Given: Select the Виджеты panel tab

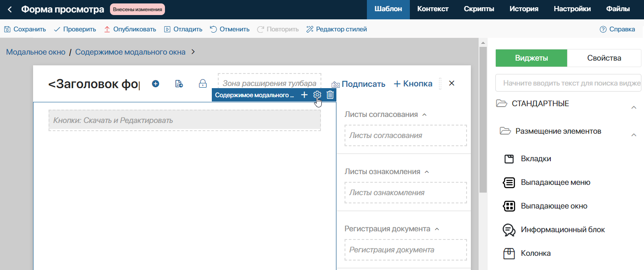Looking at the screenshot, I should [531, 58].
